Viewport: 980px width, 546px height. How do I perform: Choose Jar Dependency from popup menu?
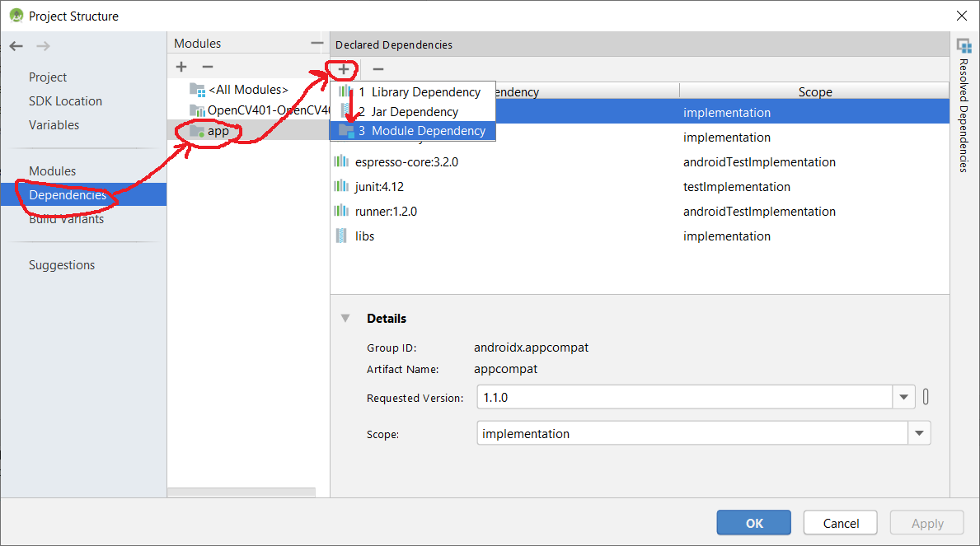click(x=415, y=111)
